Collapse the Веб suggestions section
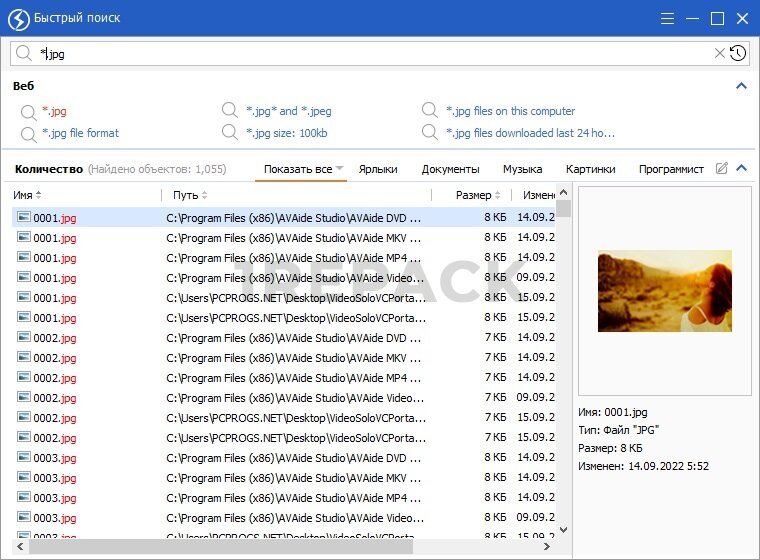 click(x=741, y=86)
